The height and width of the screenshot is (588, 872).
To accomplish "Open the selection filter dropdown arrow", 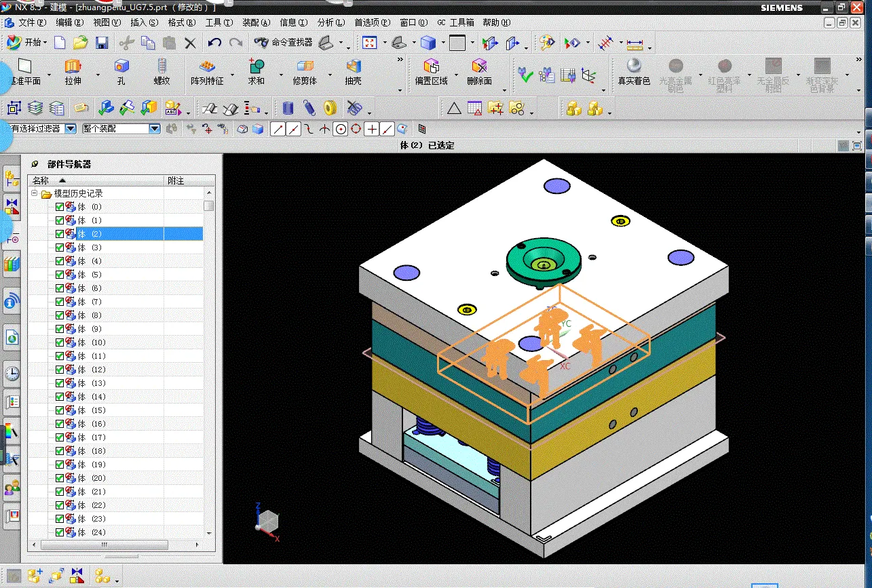I will (x=71, y=128).
